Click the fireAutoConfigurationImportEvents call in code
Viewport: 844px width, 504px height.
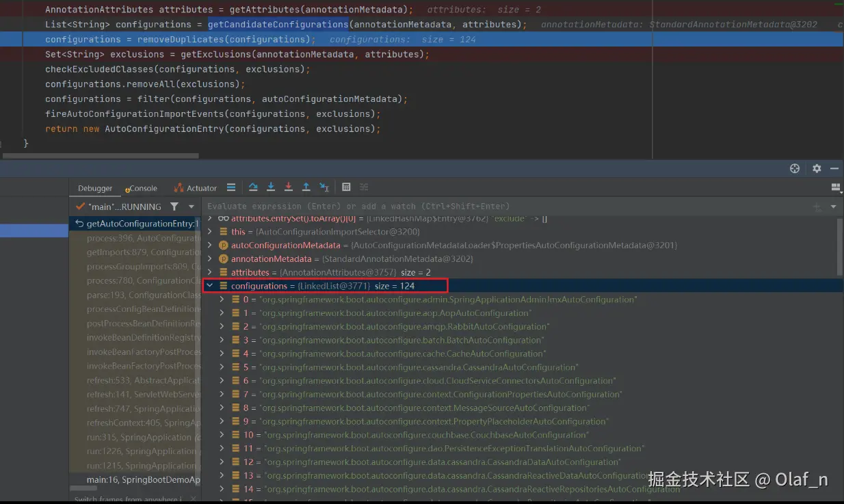coord(135,114)
